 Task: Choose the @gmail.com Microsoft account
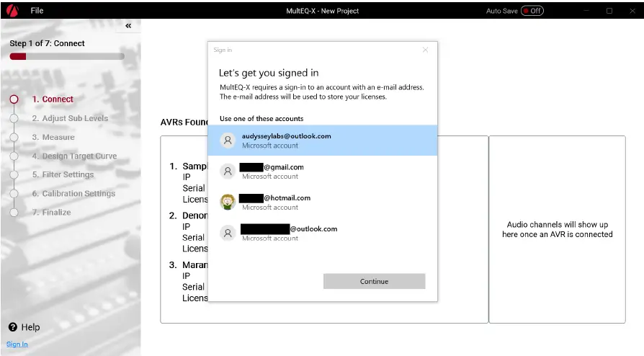point(323,171)
